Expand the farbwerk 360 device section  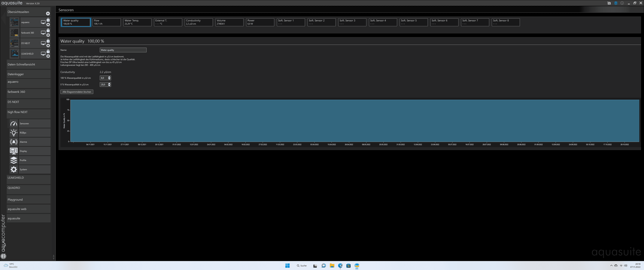pyautogui.click(x=28, y=94)
